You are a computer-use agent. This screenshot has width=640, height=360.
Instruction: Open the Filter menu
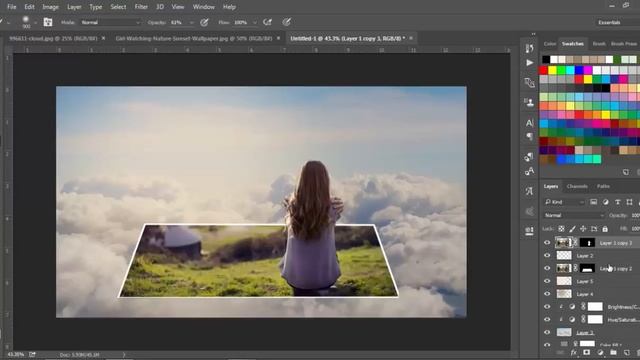click(x=141, y=7)
